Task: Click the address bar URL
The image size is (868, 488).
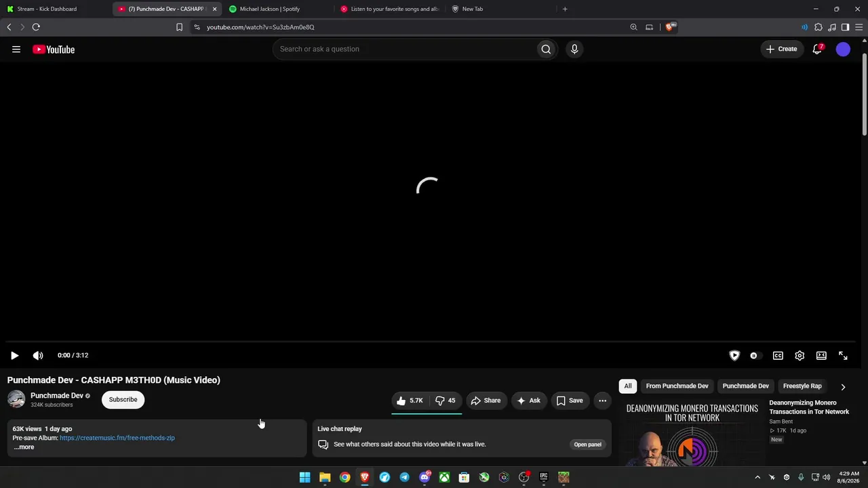Action: [x=260, y=27]
